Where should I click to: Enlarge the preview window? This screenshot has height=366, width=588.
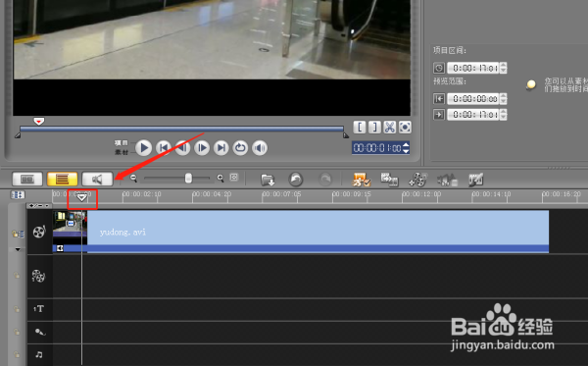click(x=405, y=127)
